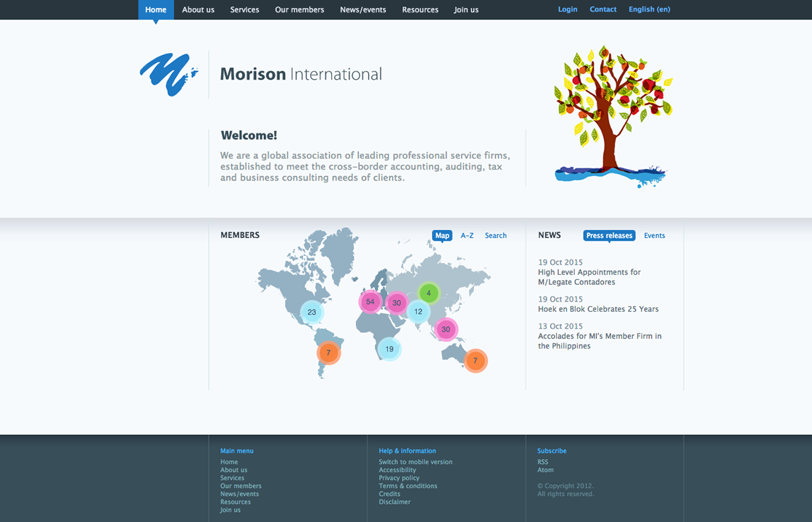Click the Subscribe footer heading
Image resolution: width=812 pixels, height=522 pixels.
pyautogui.click(x=552, y=451)
